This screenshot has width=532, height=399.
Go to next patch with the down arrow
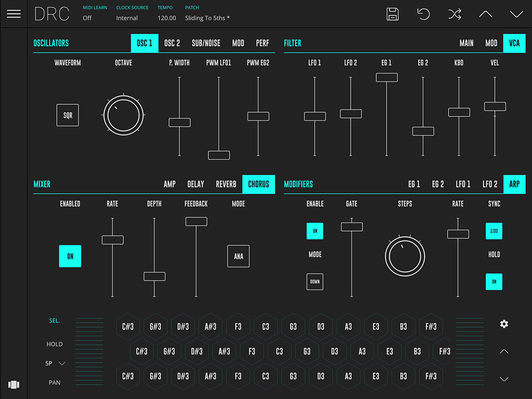coord(516,14)
